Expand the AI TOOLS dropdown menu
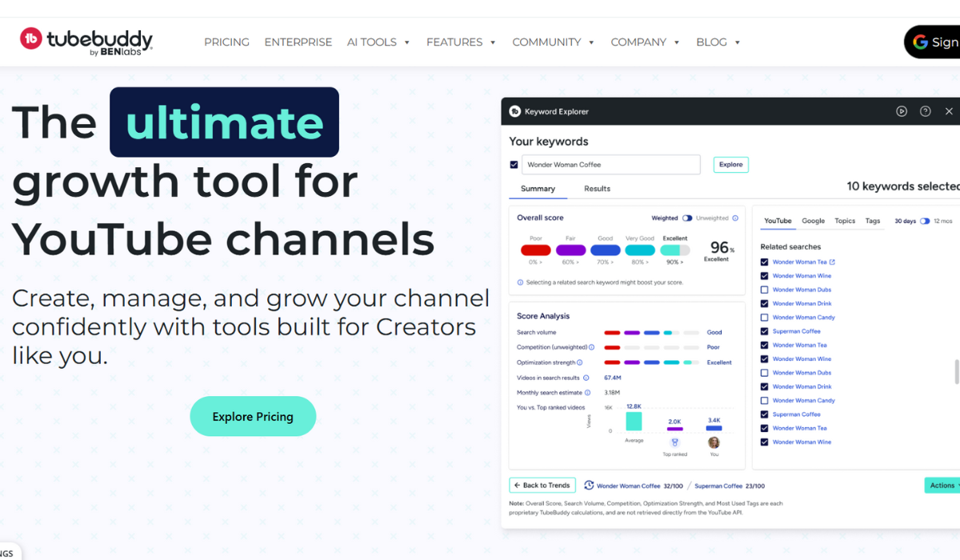 [378, 42]
